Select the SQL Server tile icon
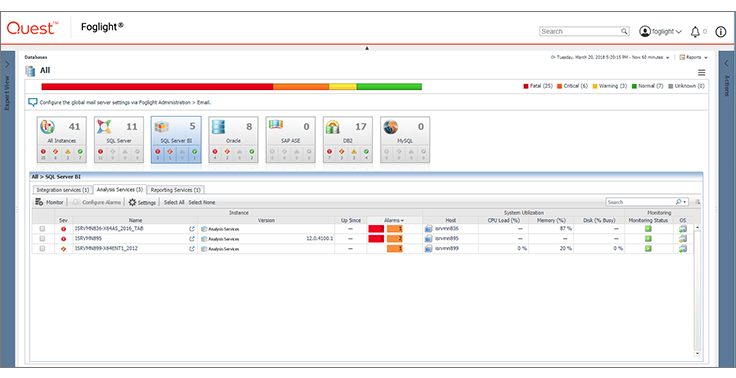Screen dimensions: 736x378 pyautogui.click(x=104, y=127)
